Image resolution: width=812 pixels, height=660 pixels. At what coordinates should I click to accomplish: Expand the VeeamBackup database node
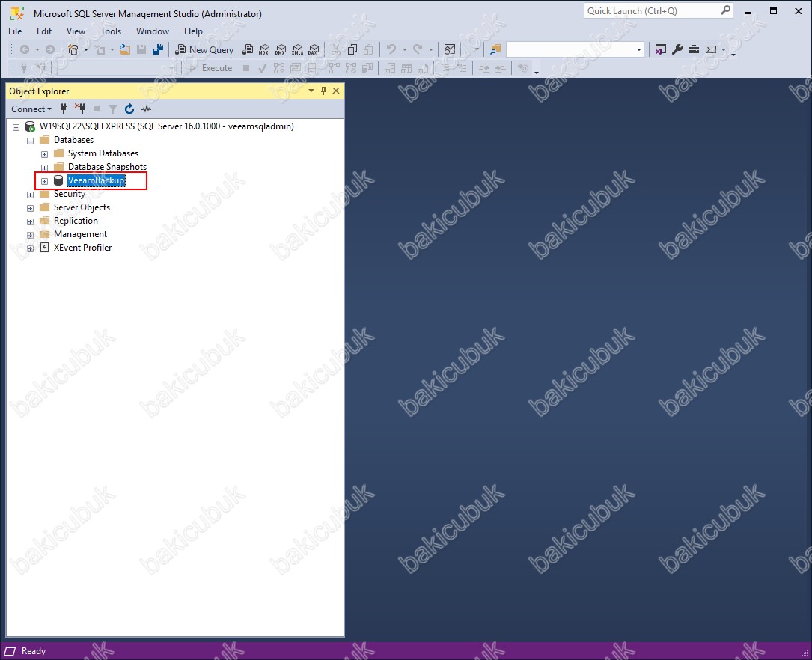[45, 181]
